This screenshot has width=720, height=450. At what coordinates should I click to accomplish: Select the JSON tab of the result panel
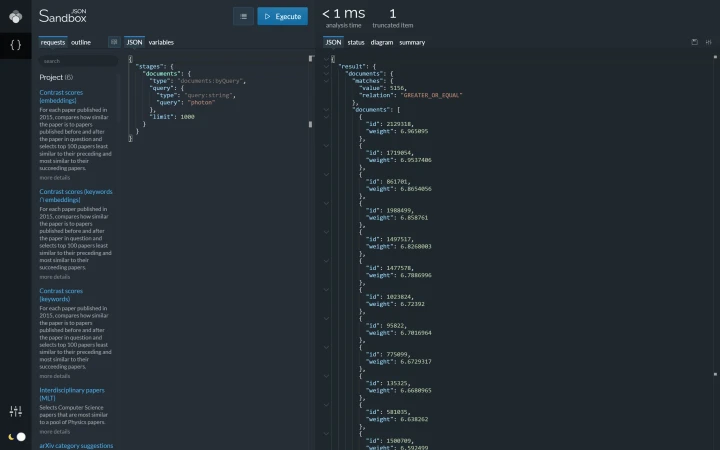click(333, 42)
